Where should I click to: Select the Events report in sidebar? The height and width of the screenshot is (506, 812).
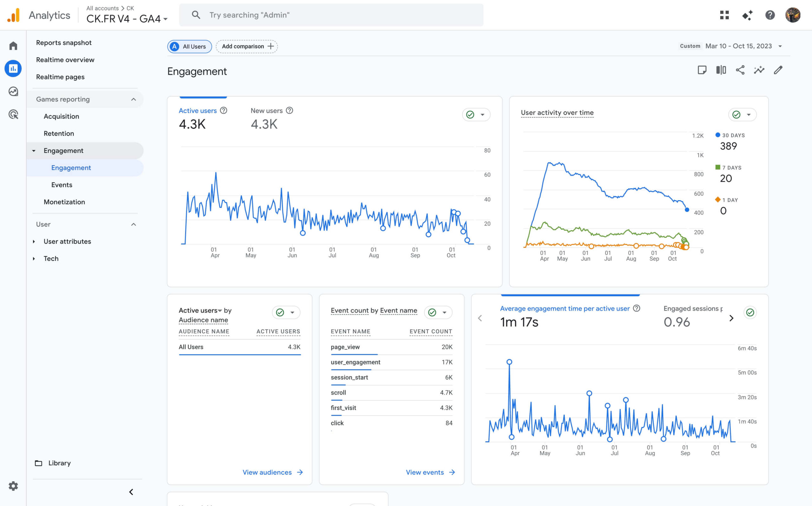[62, 185]
